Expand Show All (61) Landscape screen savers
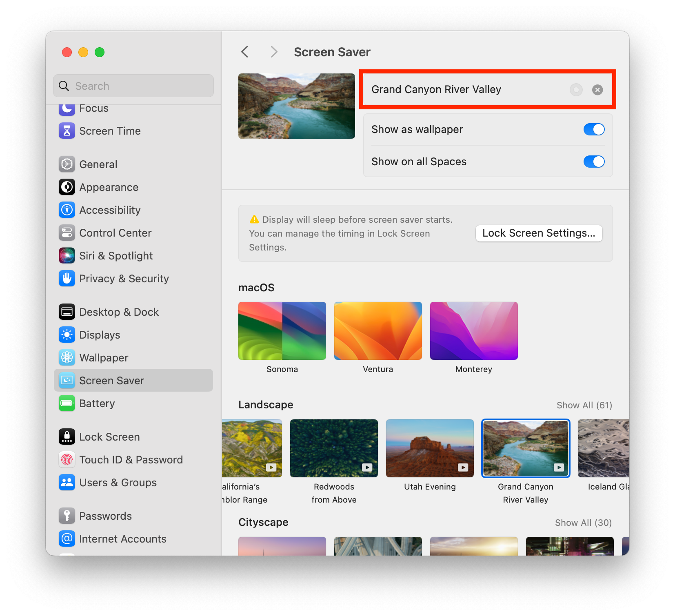This screenshot has height=616, width=675. 584,405
